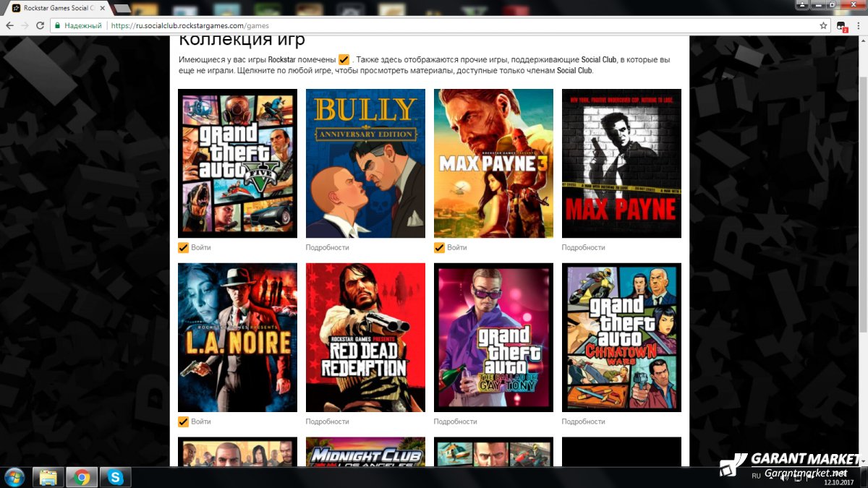
Task: Open the Midnight Club Los Angeles cover
Action: point(365,452)
